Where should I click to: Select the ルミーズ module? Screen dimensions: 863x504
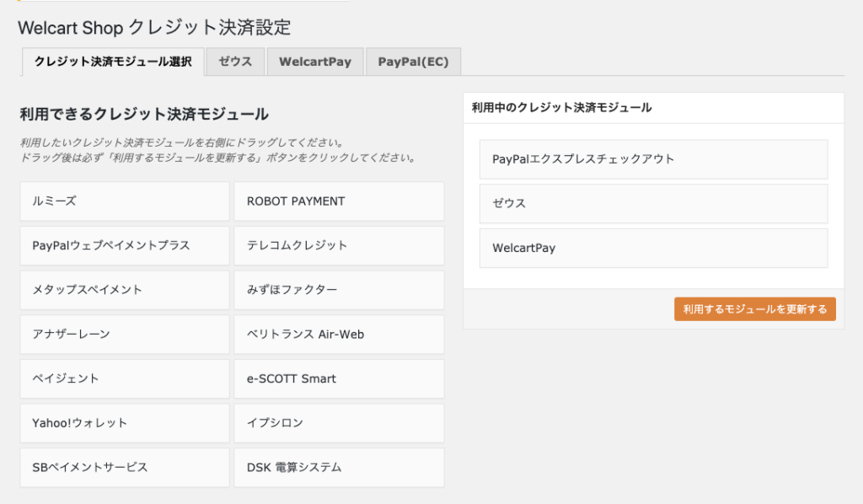point(125,201)
